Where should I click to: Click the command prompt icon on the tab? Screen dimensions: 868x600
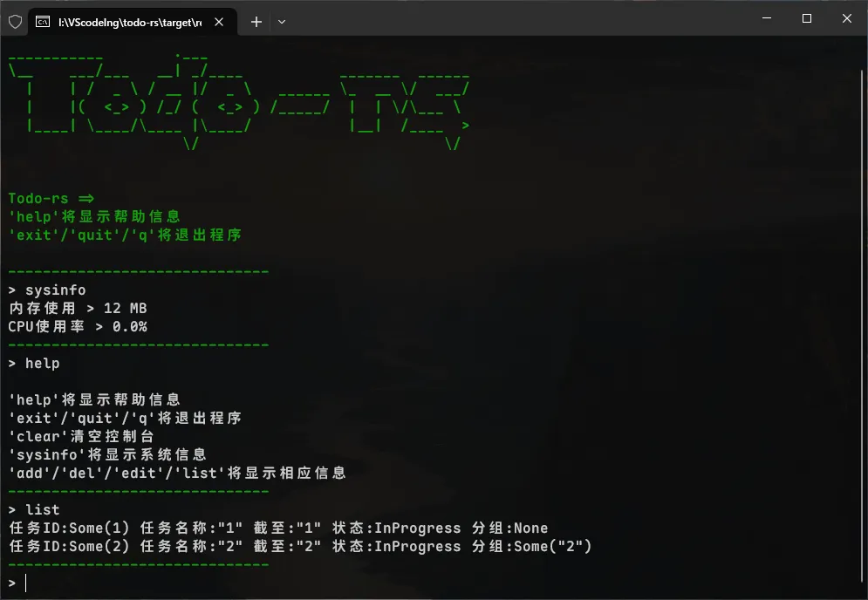coord(43,22)
